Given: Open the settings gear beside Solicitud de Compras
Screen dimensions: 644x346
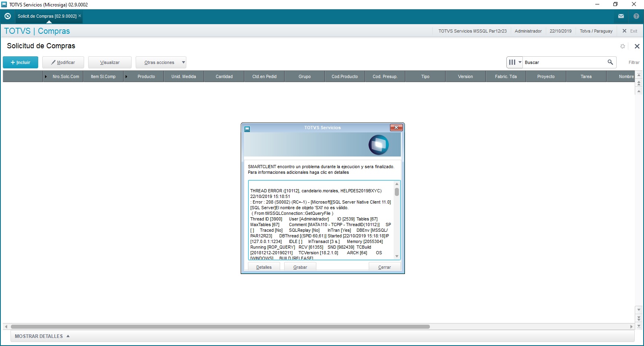Looking at the screenshot, I should pos(623,46).
